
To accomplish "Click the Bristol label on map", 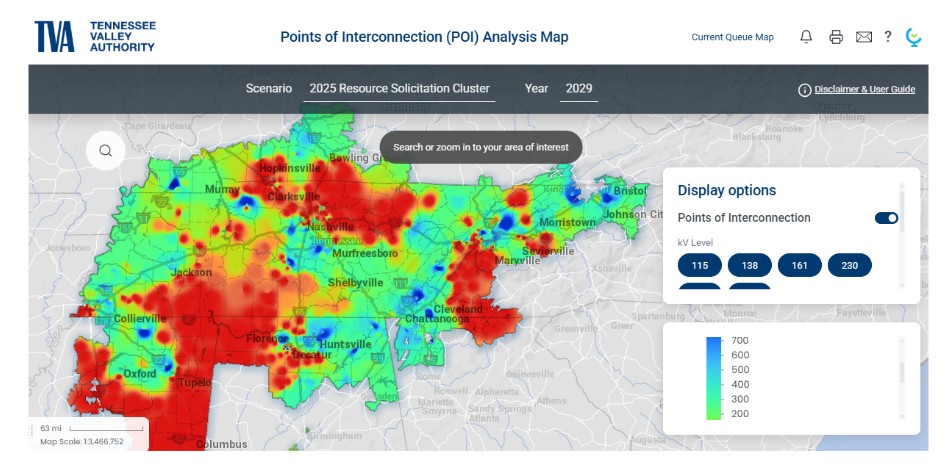I will click(x=630, y=191).
